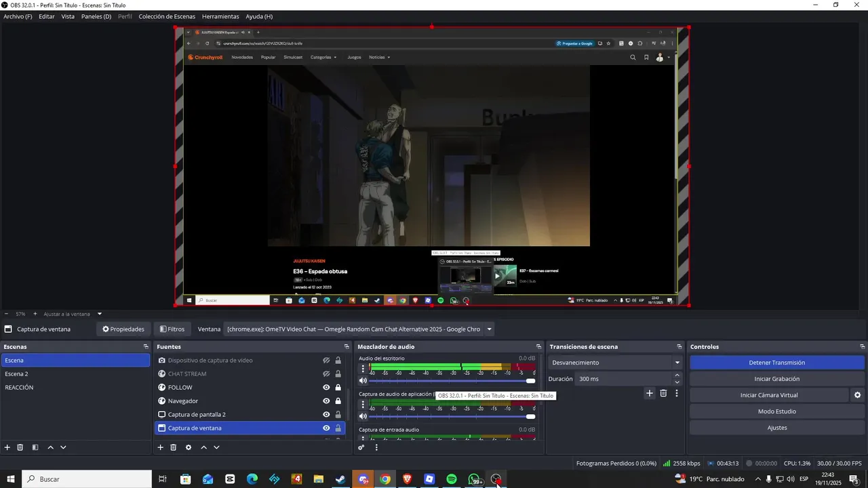Image resolution: width=868 pixels, height=488 pixels.
Task: Open the Colección de Escenas menu
Action: click(x=167, y=16)
